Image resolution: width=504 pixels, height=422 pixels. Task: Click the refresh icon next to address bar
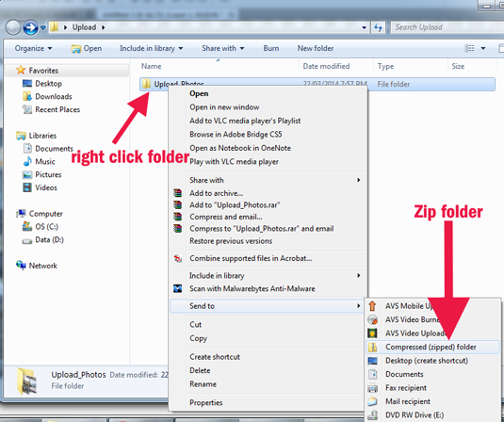(x=379, y=27)
